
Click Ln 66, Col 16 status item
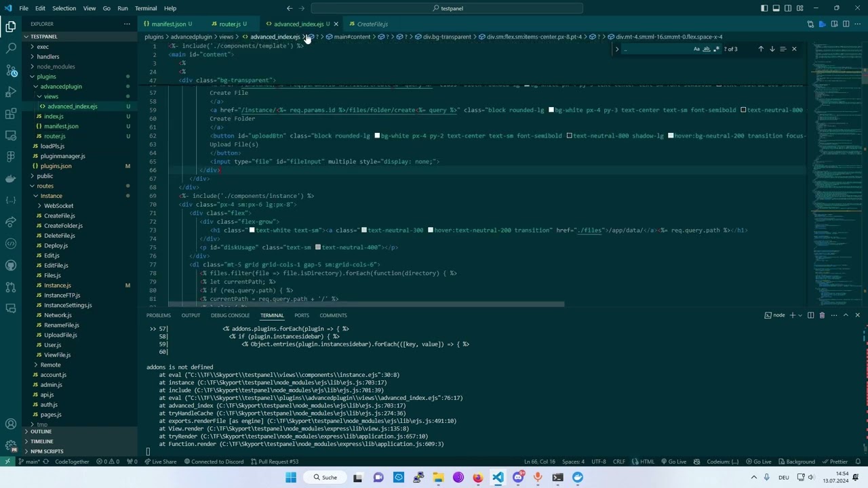coord(540,462)
